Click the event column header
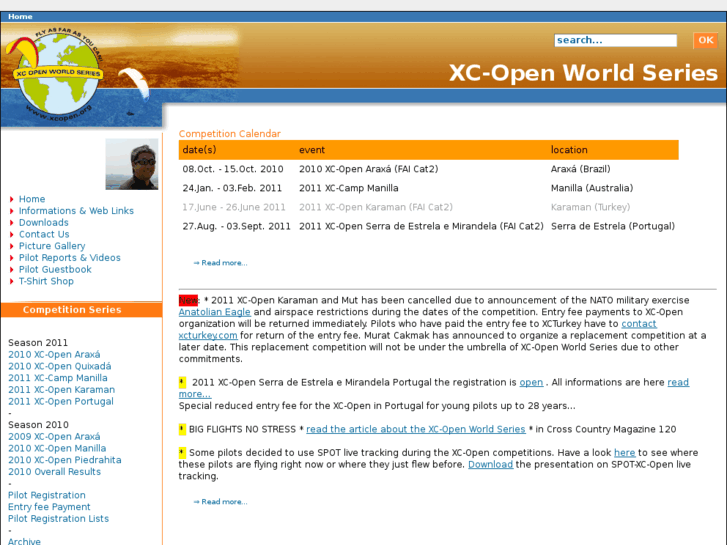The height and width of the screenshot is (545, 727). click(x=312, y=150)
